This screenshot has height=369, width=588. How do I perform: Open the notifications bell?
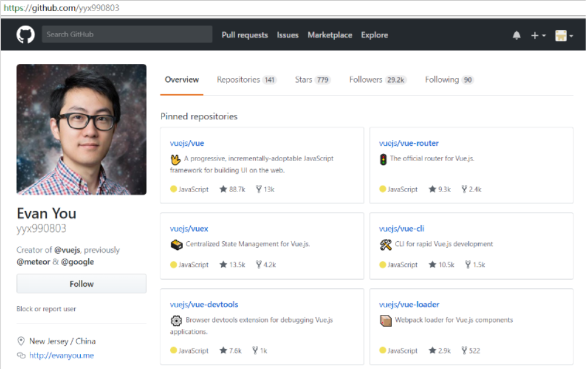(x=516, y=35)
